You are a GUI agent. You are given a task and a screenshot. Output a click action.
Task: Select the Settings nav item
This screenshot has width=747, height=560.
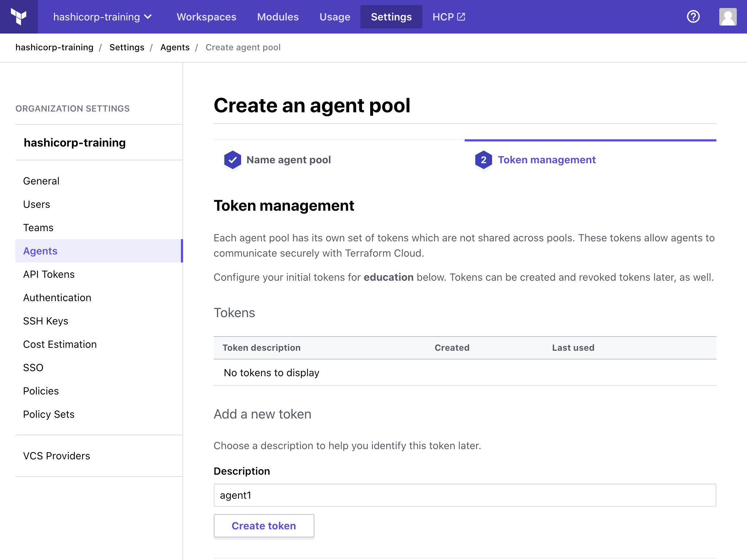tap(391, 17)
